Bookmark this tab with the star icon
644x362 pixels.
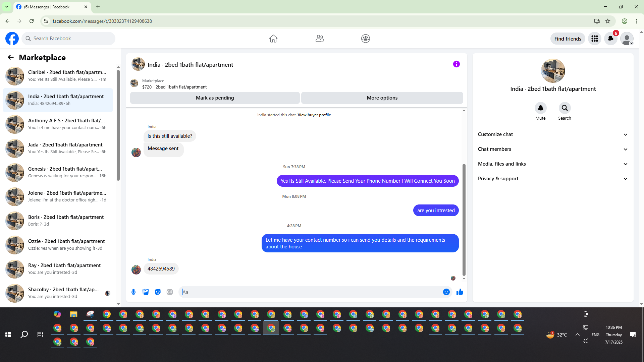point(608,21)
